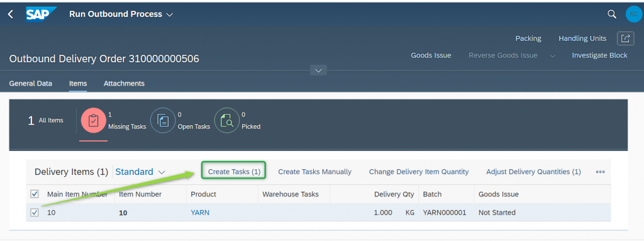This screenshot has width=644, height=241.
Task: Click the Packing button
Action: pyautogui.click(x=528, y=38)
